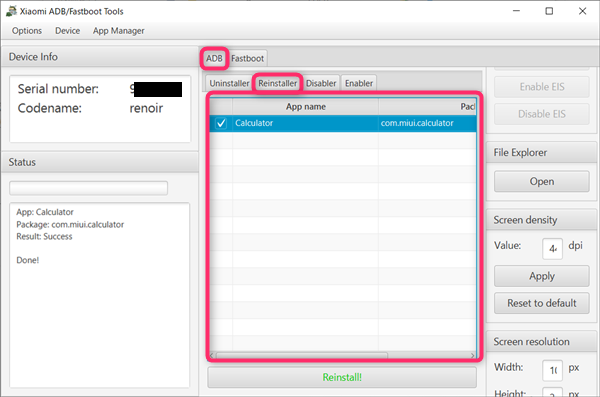Select the com.miui.calculator package cell
The image size is (600, 397).
(x=427, y=123)
